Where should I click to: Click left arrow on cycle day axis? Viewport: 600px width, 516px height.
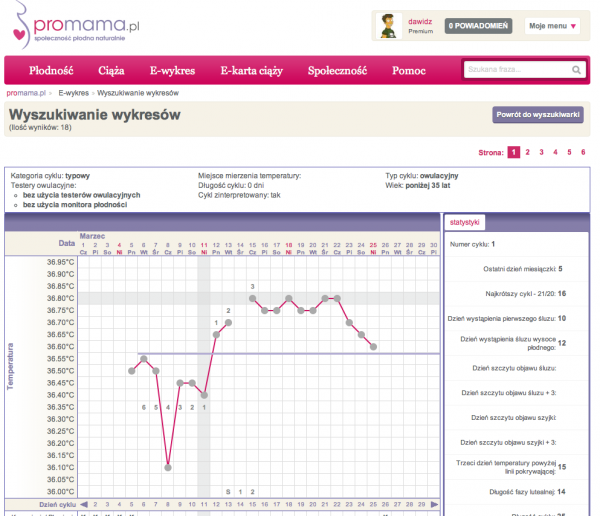(x=84, y=505)
